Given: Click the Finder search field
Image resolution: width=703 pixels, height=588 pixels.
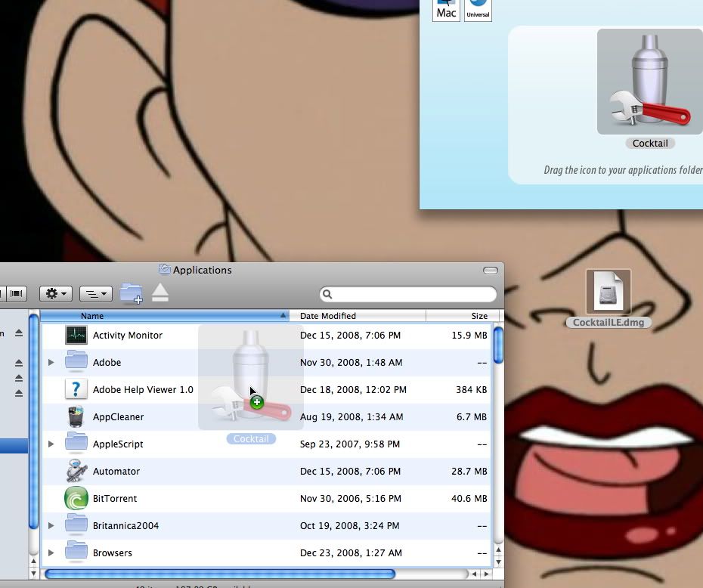Looking at the screenshot, I should click(x=408, y=294).
